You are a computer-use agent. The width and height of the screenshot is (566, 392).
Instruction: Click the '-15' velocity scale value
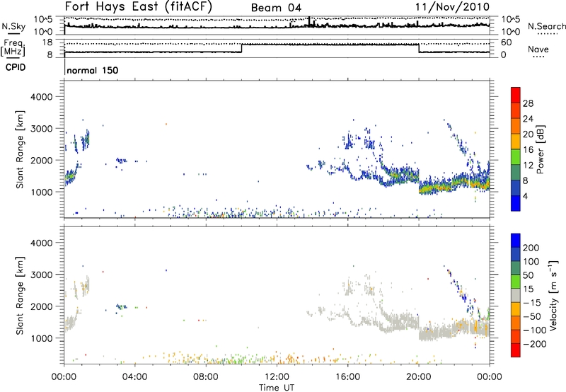(x=532, y=303)
